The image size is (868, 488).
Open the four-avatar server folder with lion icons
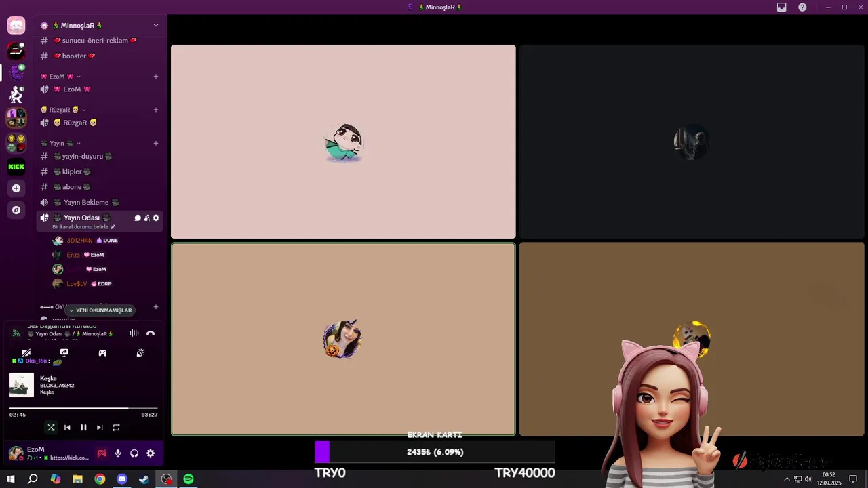[x=16, y=143]
